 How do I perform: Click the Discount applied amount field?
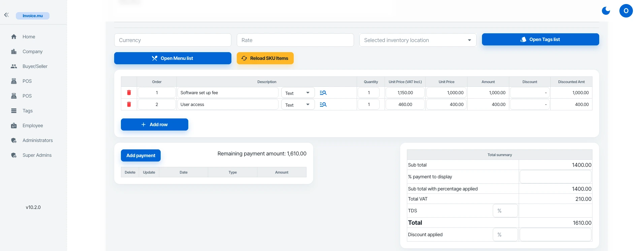click(555, 235)
